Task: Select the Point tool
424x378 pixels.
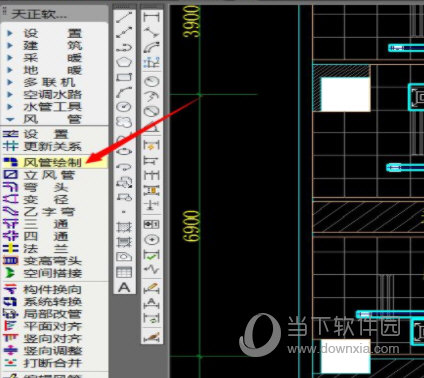Action: pyautogui.click(x=124, y=212)
